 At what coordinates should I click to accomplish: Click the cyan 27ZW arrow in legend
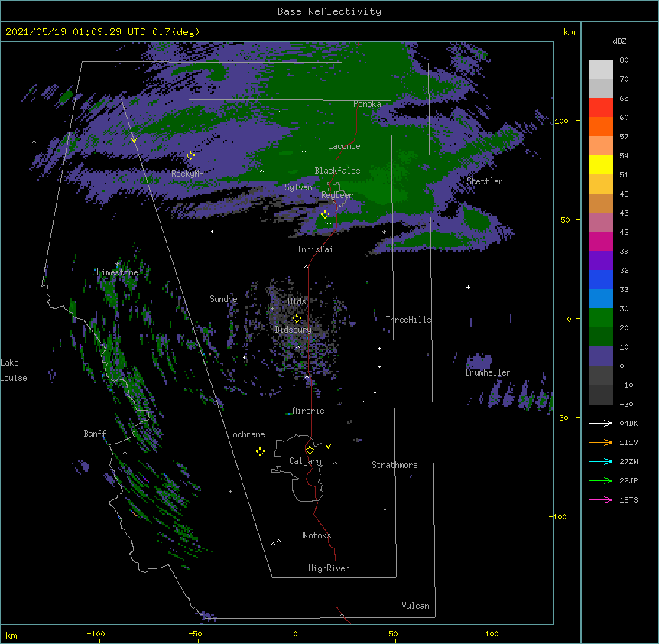[x=601, y=461]
